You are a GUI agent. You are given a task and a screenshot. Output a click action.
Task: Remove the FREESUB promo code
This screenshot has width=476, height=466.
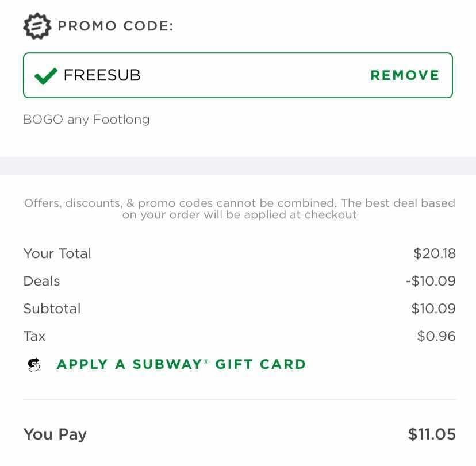pos(405,75)
